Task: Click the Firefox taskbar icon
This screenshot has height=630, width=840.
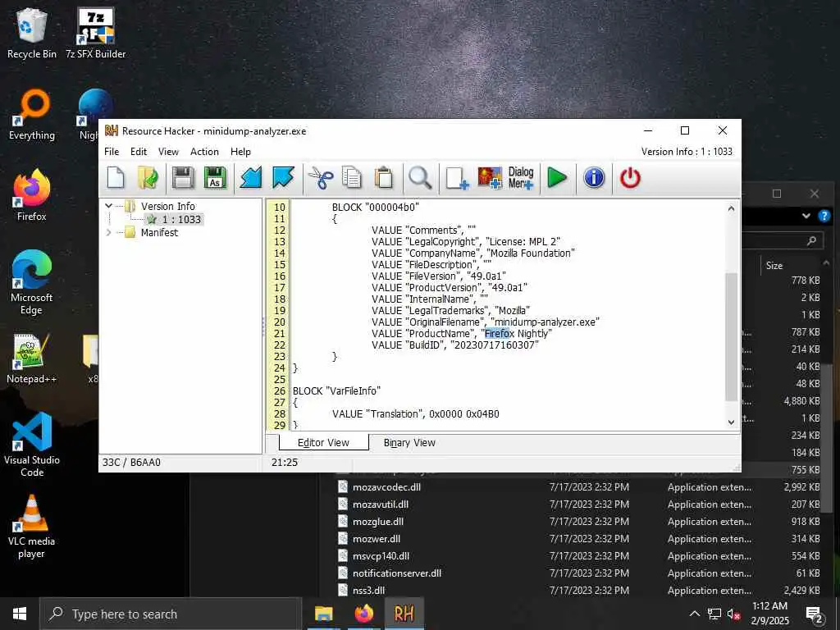Action: (363, 614)
